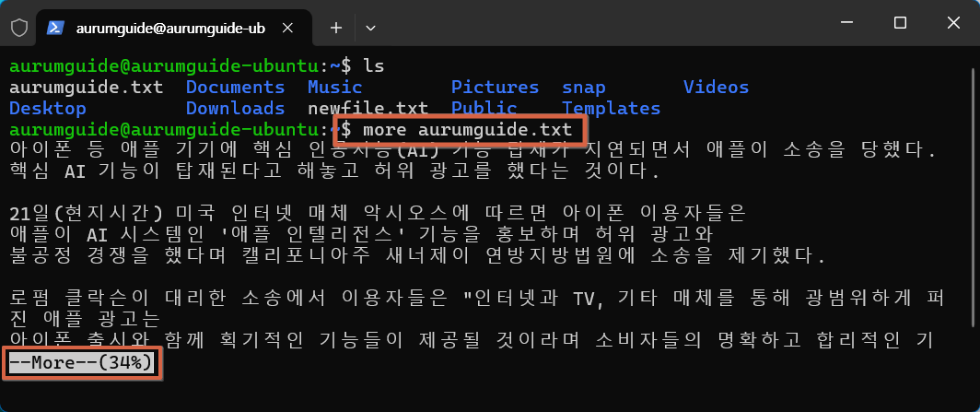Image resolution: width=980 pixels, height=412 pixels.
Task: Click the newfile.txt file name
Action: (x=368, y=109)
